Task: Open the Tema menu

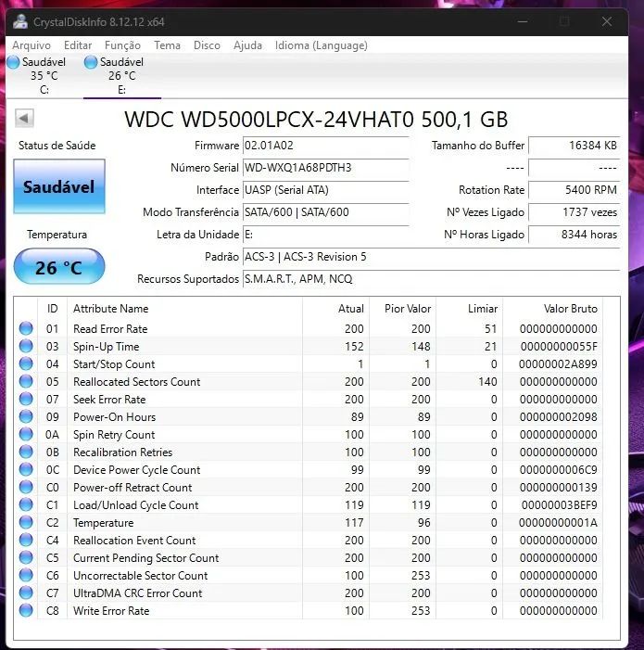Action: 168,45
